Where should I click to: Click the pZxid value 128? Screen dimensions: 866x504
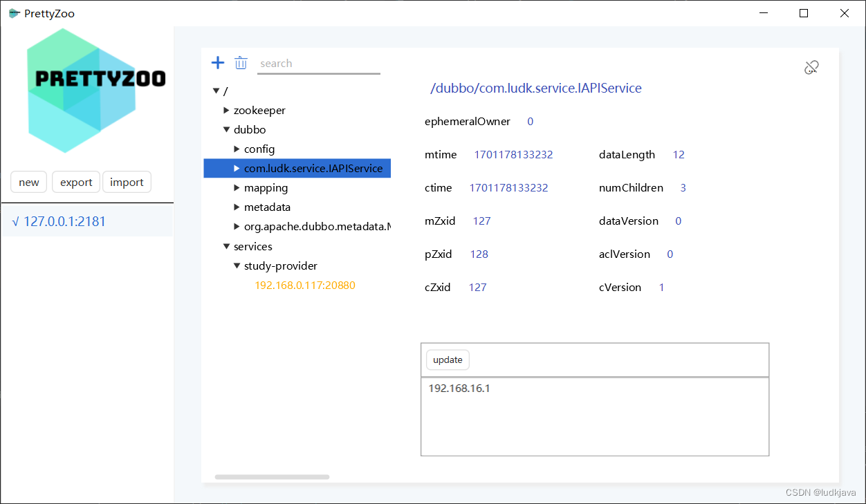(x=479, y=254)
